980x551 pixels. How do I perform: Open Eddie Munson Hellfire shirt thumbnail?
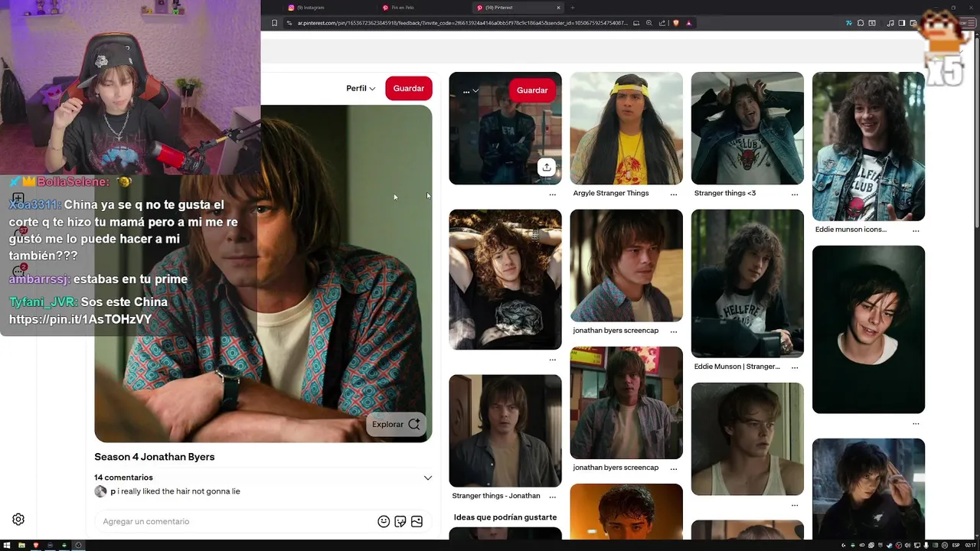pyautogui.click(x=747, y=283)
